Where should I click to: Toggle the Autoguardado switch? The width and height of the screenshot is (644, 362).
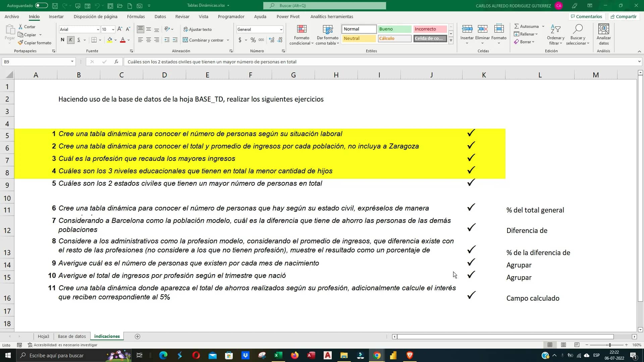click(x=41, y=6)
